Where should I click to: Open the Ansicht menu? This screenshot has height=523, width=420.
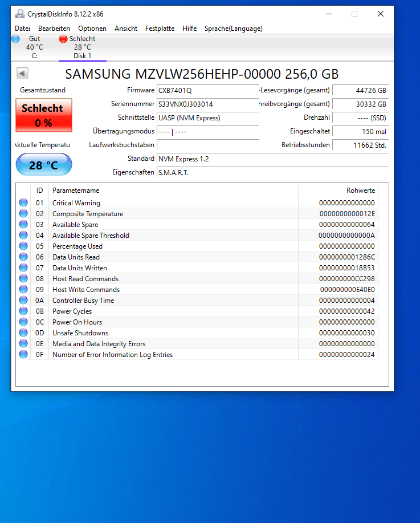pos(126,29)
